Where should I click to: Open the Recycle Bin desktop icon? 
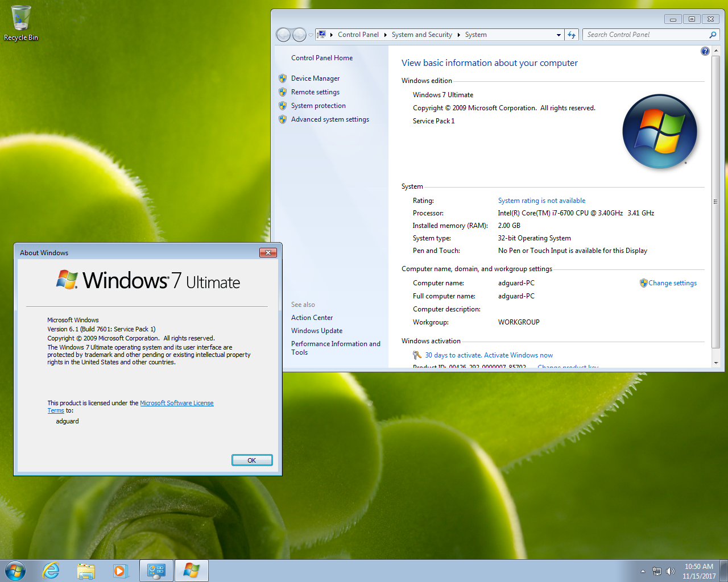[21, 23]
